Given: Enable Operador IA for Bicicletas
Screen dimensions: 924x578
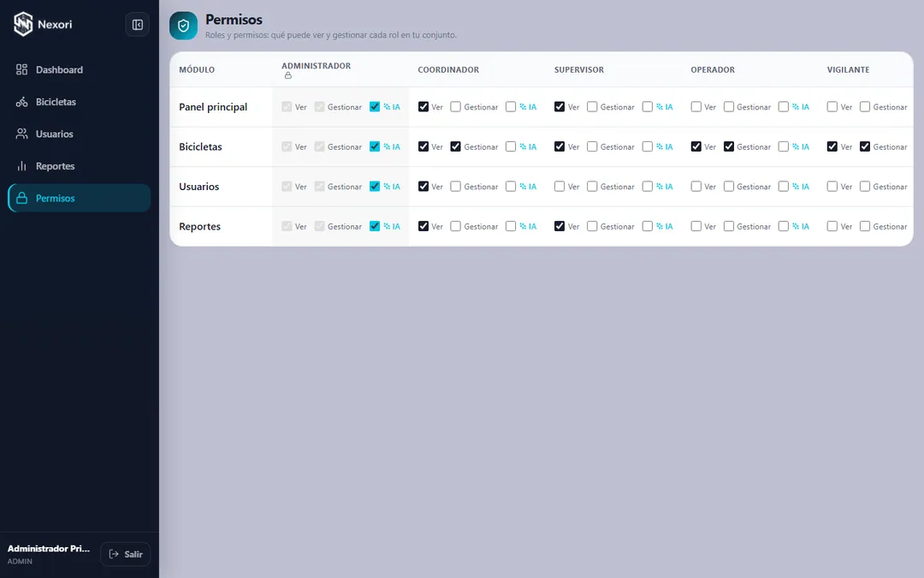Looking at the screenshot, I should [783, 147].
